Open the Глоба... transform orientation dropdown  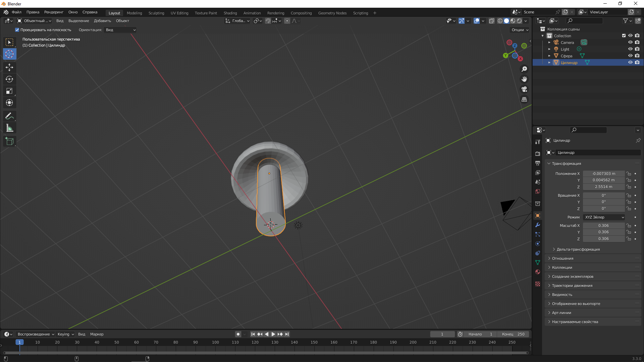(237, 21)
